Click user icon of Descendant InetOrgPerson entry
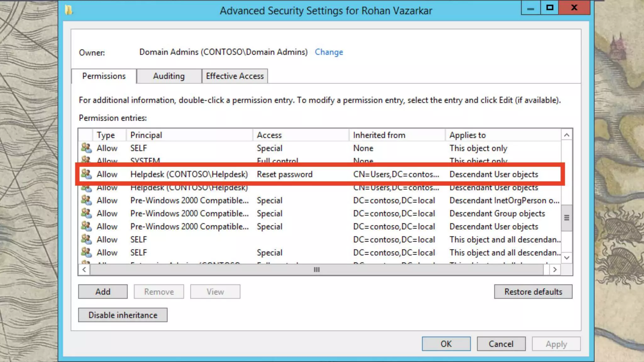This screenshot has width=644, height=362. 86,200
